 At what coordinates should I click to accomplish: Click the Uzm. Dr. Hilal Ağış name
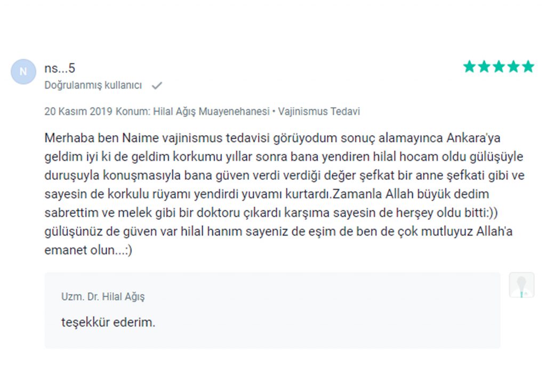click(x=103, y=297)
